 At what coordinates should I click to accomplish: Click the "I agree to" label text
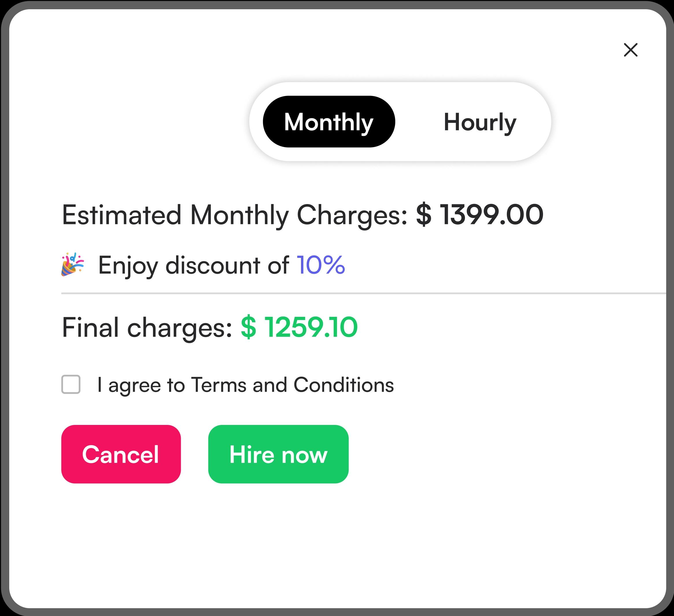click(x=141, y=385)
